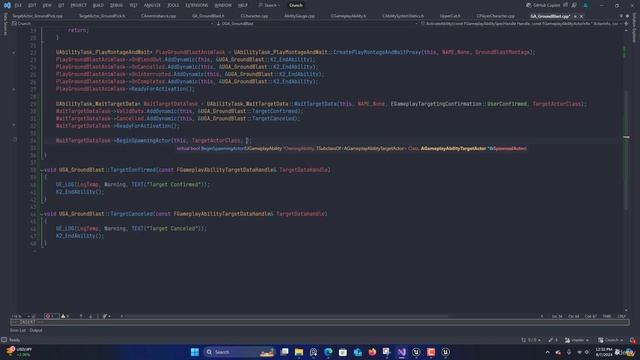Switch to TargetActor_GroundPick.h tab
Screen dimensions: 640x360
(x=102, y=16)
